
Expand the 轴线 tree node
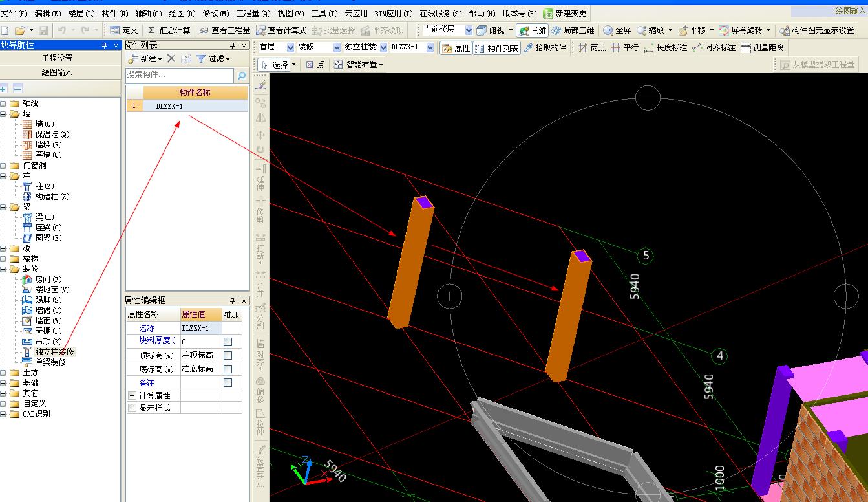click(x=3, y=104)
